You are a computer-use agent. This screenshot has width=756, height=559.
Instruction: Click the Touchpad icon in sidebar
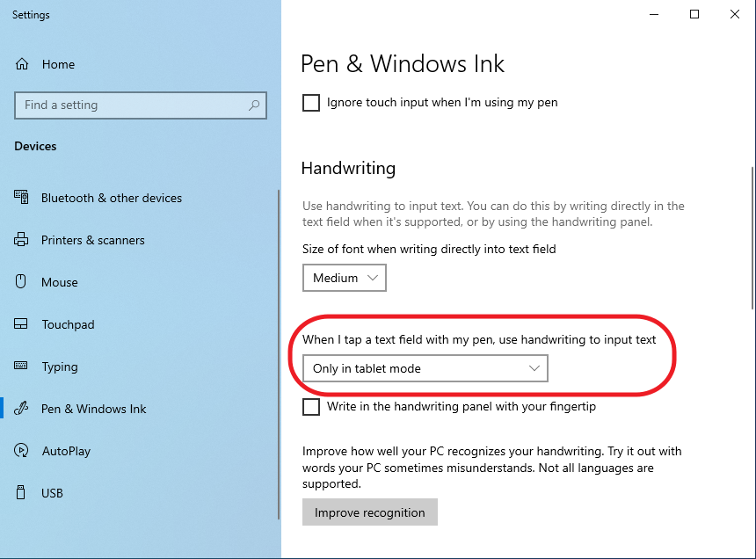(x=21, y=323)
